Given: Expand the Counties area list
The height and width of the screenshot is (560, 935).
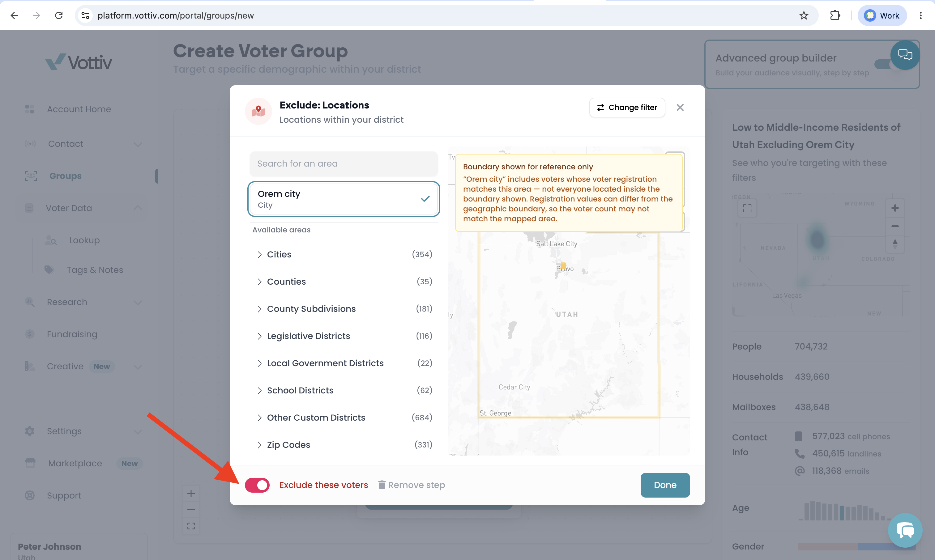Looking at the screenshot, I should point(344,282).
